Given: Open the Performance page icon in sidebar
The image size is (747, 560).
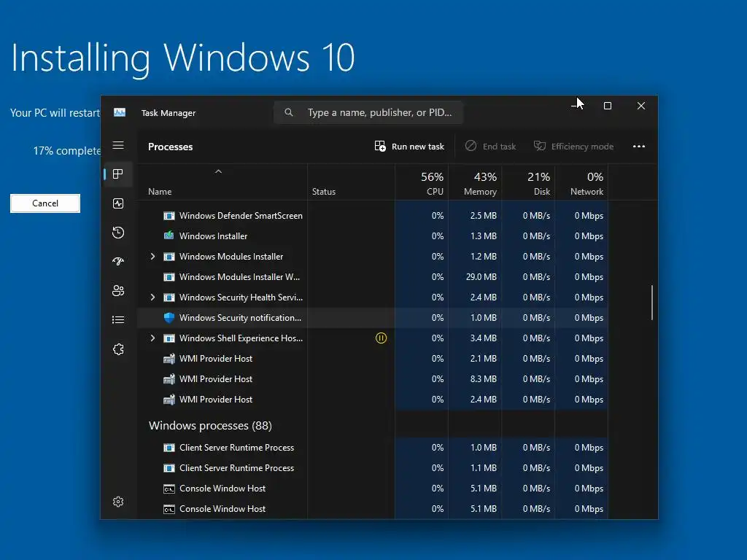Looking at the screenshot, I should click(118, 203).
